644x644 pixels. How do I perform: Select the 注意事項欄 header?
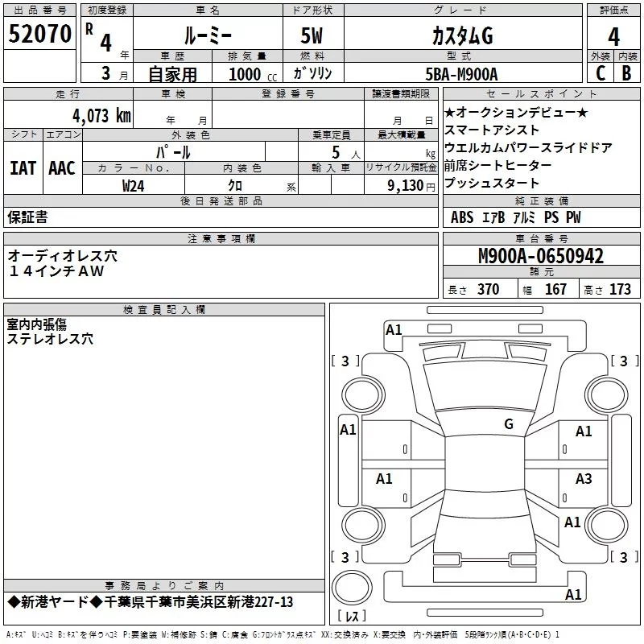point(221,238)
